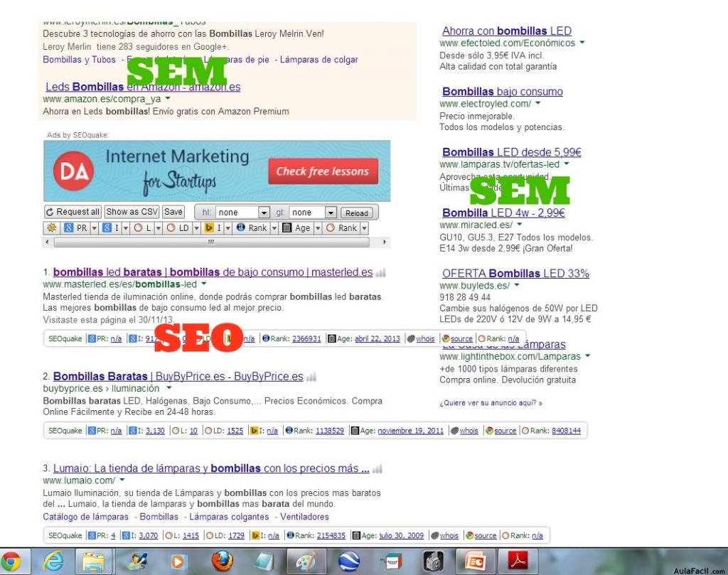The image size is (728, 575).
Task: Click bar-chart icon beside Lumaio result title
Action: (378, 468)
